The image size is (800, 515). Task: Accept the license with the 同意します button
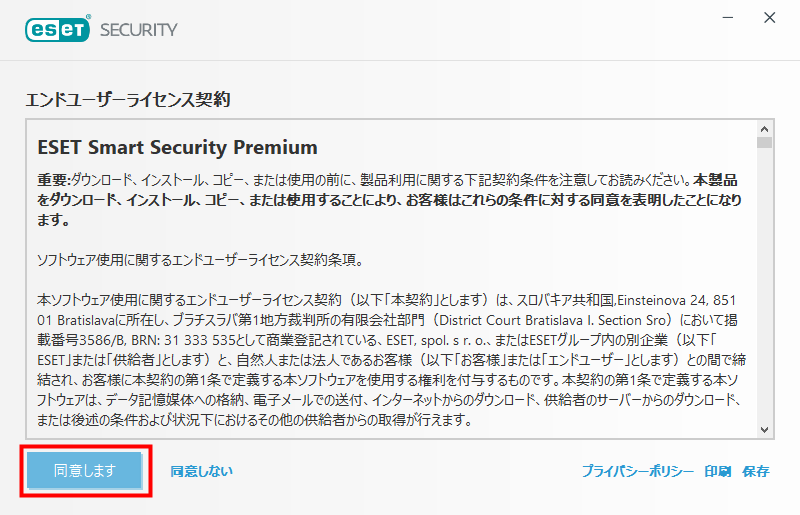point(85,470)
